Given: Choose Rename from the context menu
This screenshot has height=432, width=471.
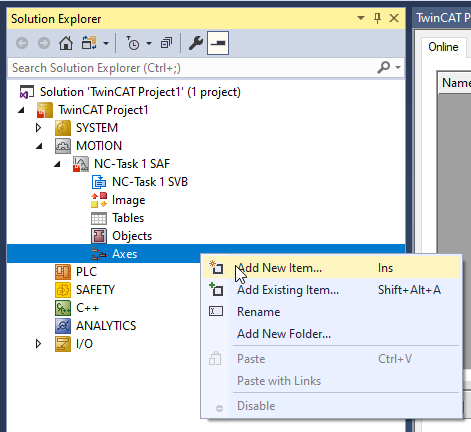Looking at the screenshot, I should [x=332, y=312].
